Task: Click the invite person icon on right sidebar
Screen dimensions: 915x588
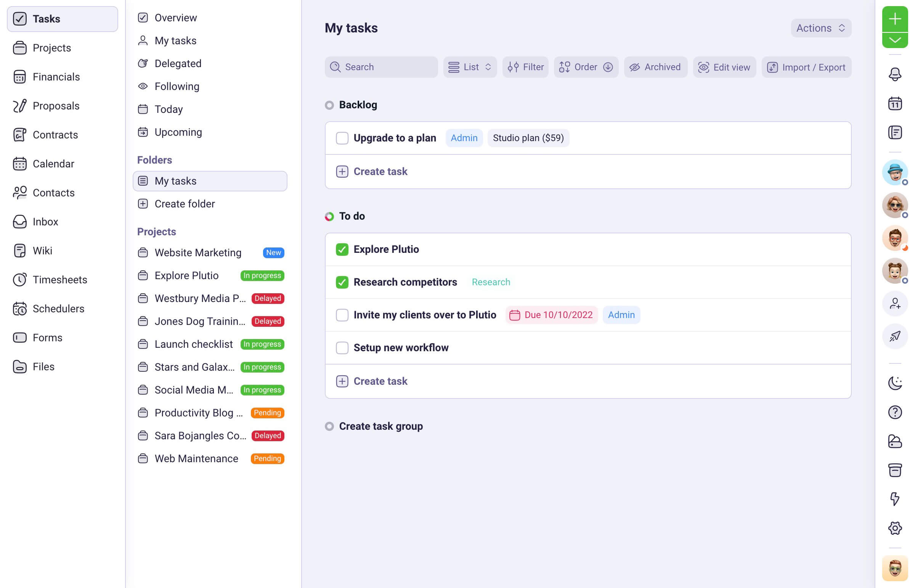Action: tap(895, 304)
